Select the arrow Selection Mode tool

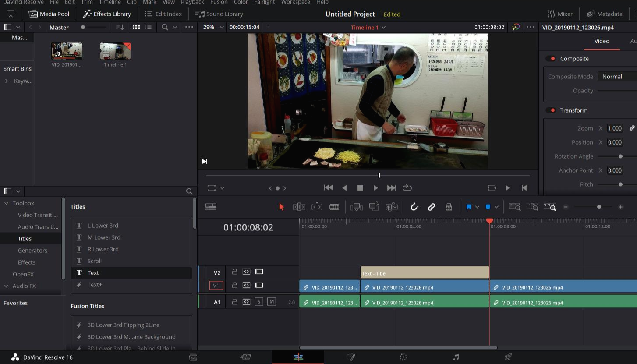click(x=281, y=207)
